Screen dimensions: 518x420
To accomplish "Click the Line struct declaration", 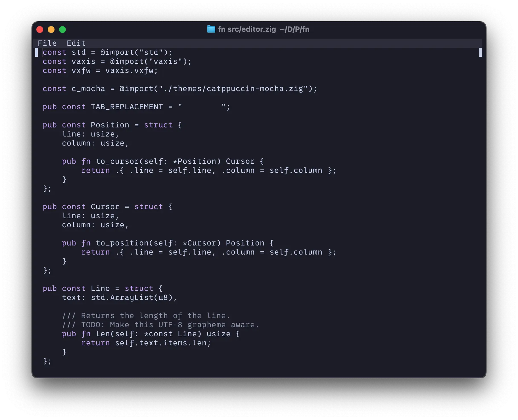I will pyautogui.click(x=100, y=288).
